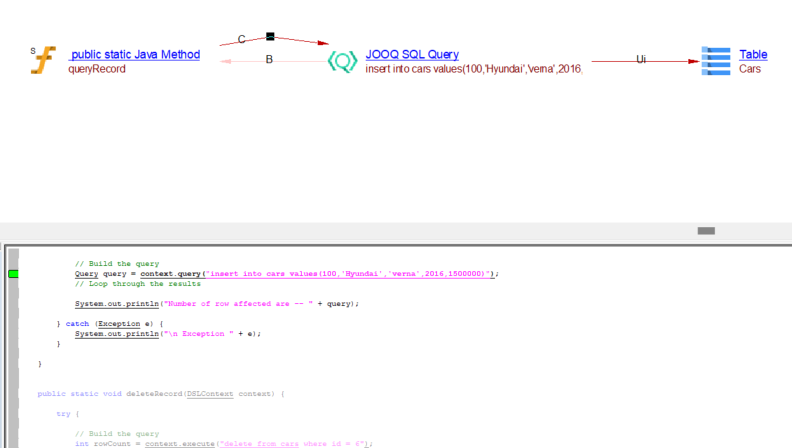Click the green bookmark marker in code gutter

coord(13,273)
